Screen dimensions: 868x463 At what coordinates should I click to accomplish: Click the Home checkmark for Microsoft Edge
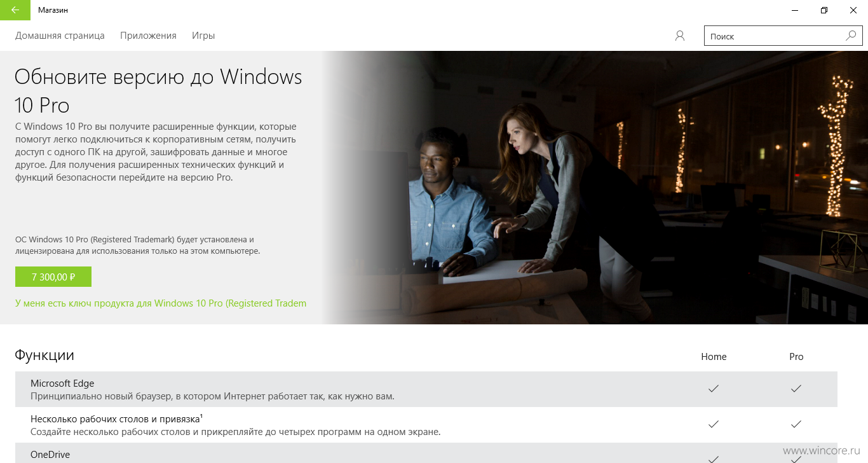(x=714, y=388)
